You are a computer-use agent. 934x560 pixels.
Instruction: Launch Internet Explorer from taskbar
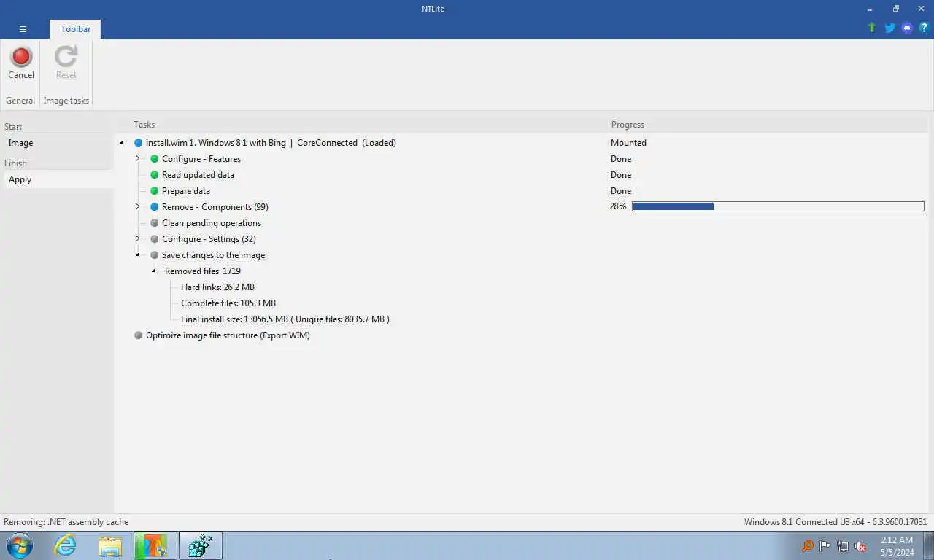pos(65,545)
